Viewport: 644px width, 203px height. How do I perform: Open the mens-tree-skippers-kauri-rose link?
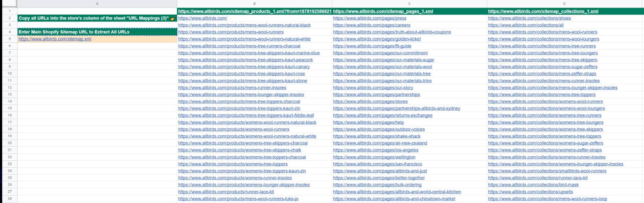point(241,74)
